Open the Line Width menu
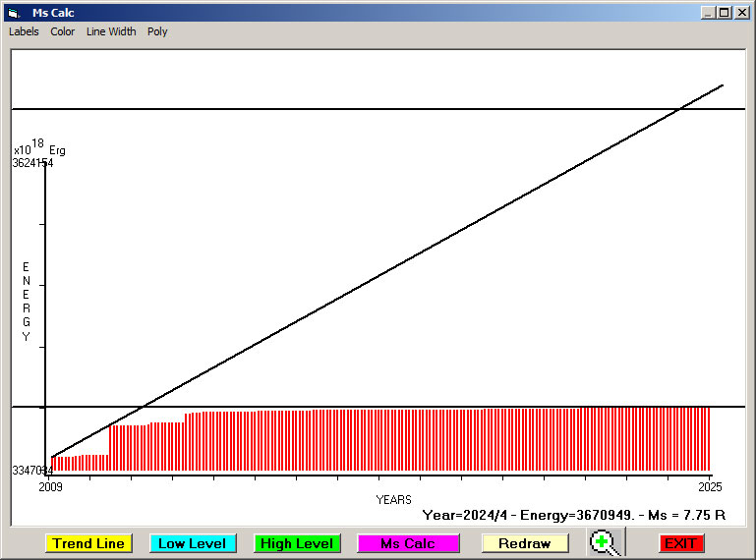Image resolution: width=756 pixels, height=560 pixels. pyautogui.click(x=111, y=31)
